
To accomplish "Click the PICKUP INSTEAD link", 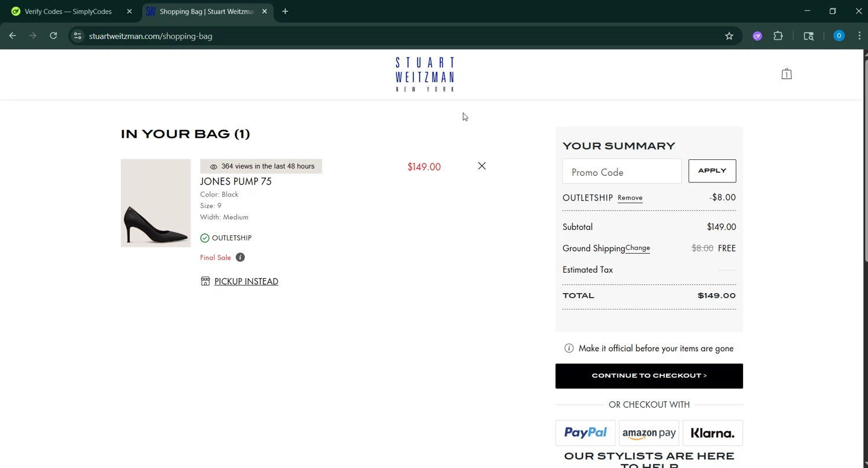I will point(246,281).
